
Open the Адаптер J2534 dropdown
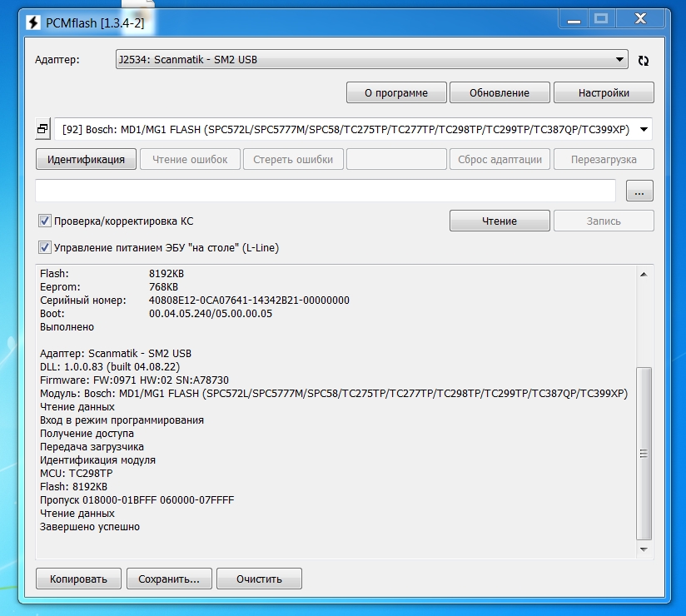[371, 59]
